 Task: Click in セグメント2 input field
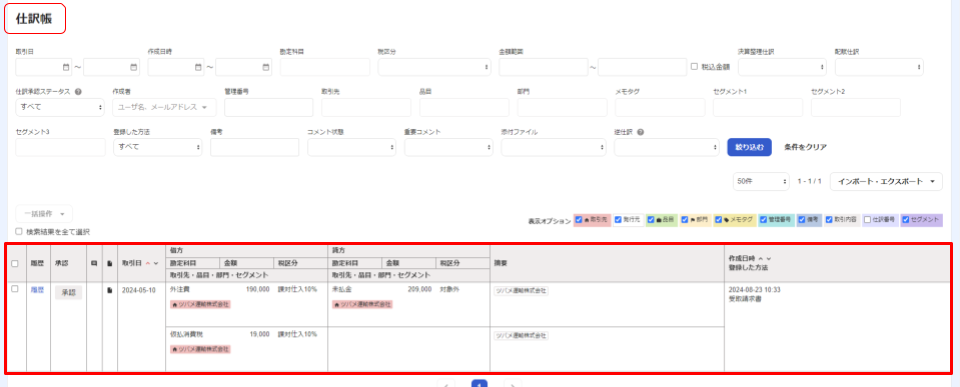point(856,107)
